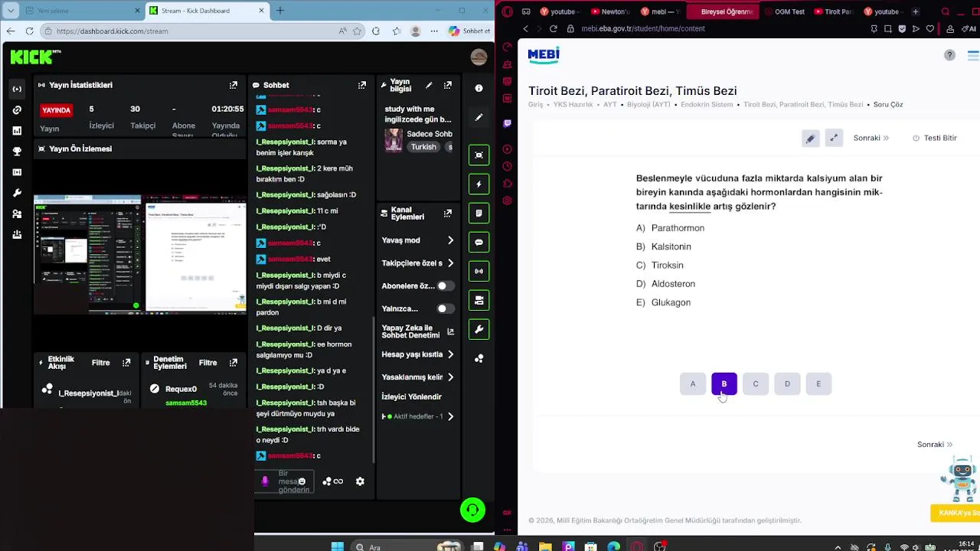This screenshot has height=551, width=980.
Task: Select answer B button
Action: pos(724,384)
